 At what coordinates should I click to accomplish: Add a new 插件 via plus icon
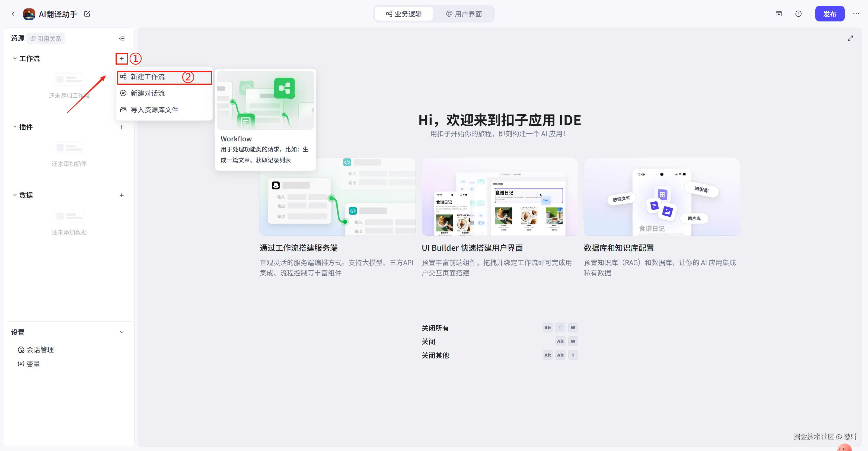[x=122, y=127]
